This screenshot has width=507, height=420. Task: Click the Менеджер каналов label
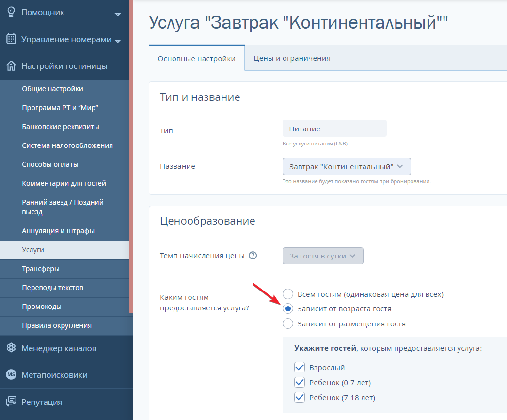tap(59, 348)
